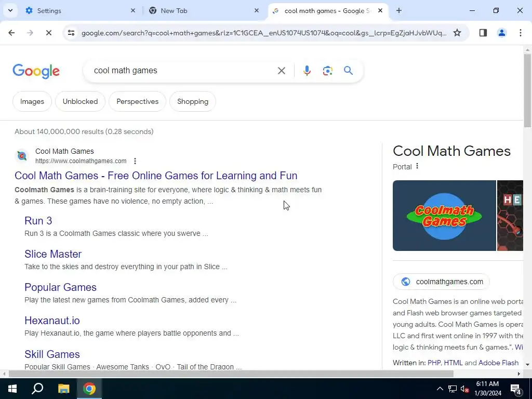Image resolution: width=532 pixels, height=399 pixels.
Task: Click the hexagon game image thumbnail
Action: point(510,216)
